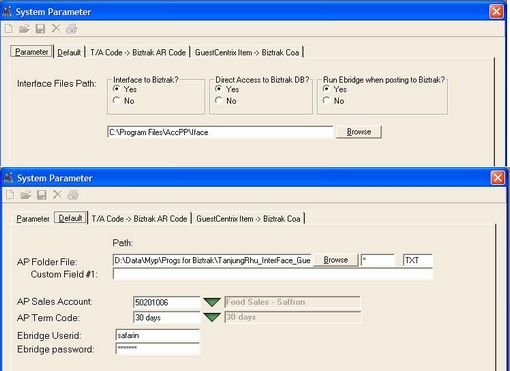
Task: Click app icon in upper System Parameter title bar
Action: [x=7, y=11]
